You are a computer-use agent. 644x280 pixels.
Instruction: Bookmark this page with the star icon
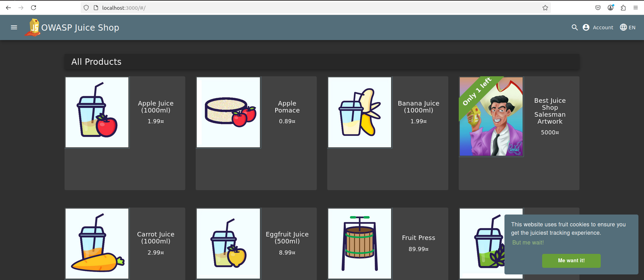click(545, 8)
